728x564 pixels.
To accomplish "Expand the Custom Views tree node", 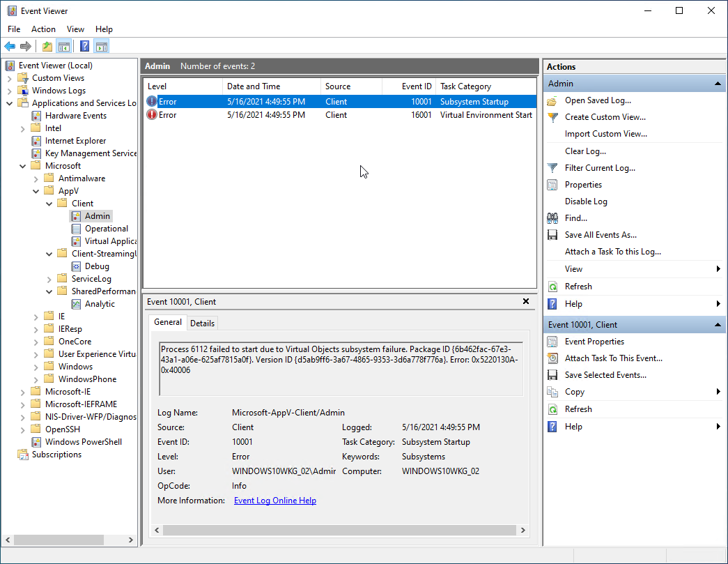I will 10,78.
